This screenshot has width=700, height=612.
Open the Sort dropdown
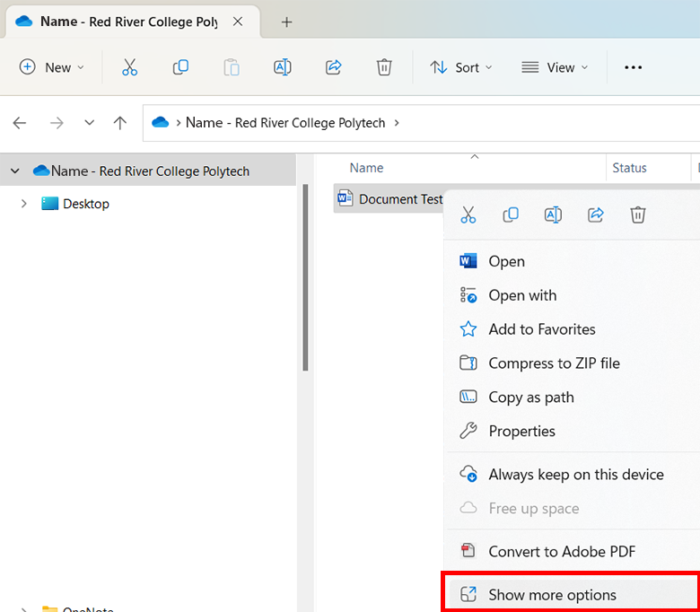(x=461, y=67)
